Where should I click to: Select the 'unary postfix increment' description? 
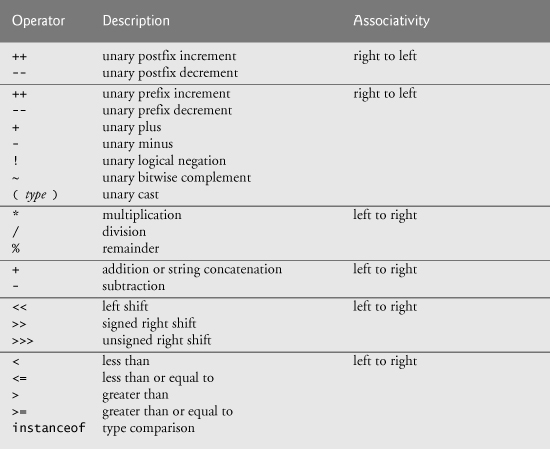point(169,56)
